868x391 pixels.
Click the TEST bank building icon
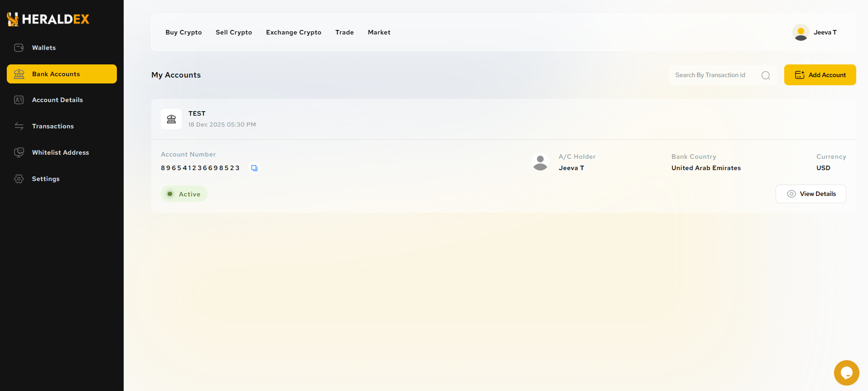pos(171,119)
